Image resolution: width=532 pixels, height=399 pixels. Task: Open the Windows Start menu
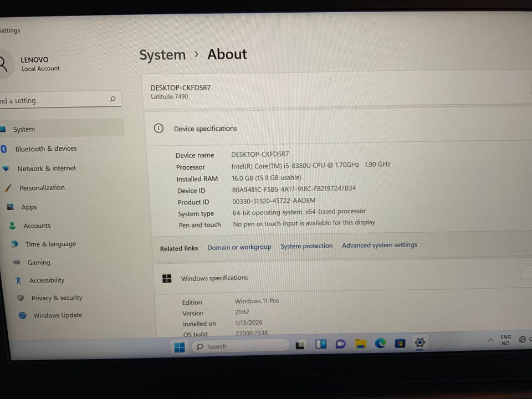(x=179, y=347)
